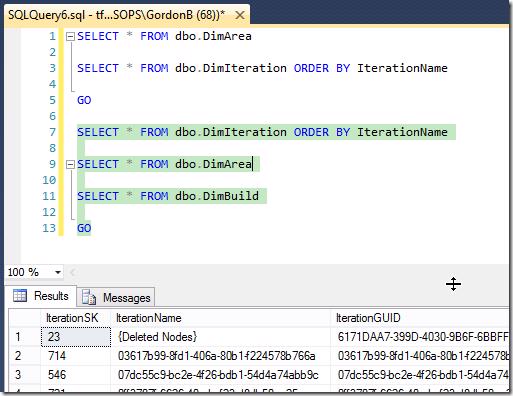Click IterationName on line 3
The height and width of the screenshot is (396, 513).
tap(402, 68)
